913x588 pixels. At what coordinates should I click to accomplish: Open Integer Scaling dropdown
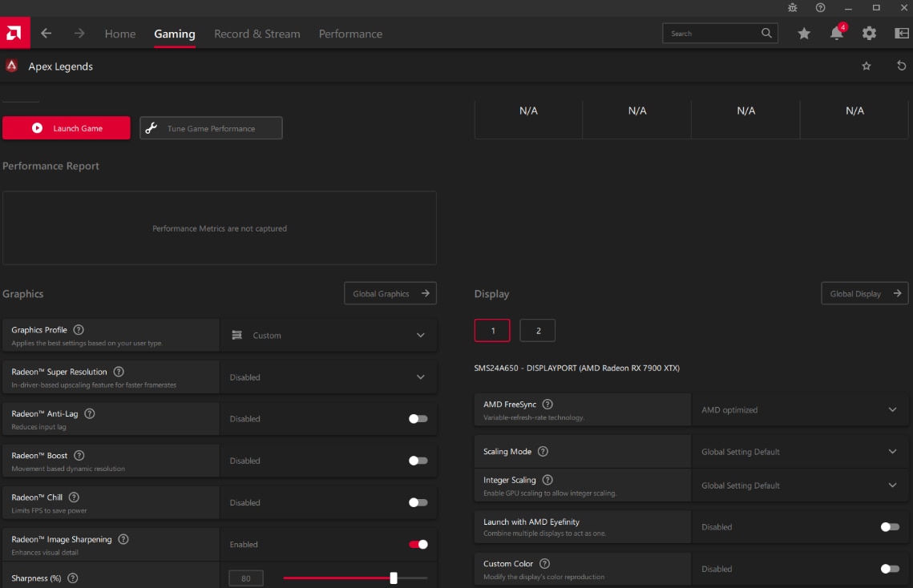[799, 485]
